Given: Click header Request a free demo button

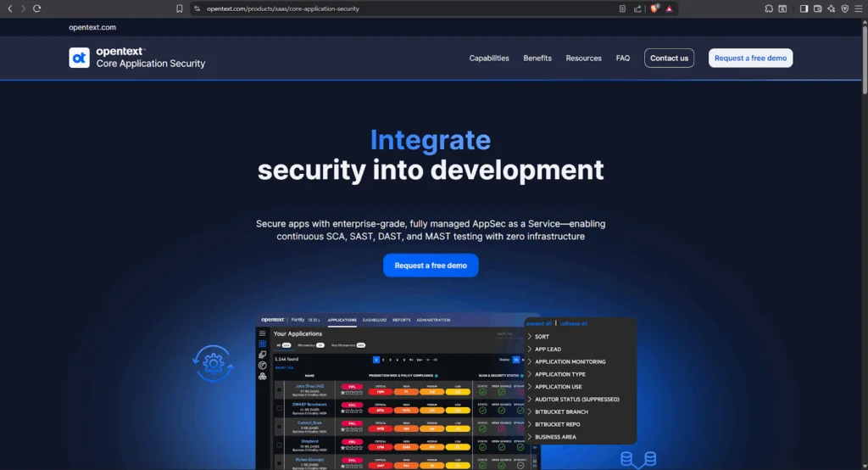Looking at the screenshot, I should pyautogui.click(x=750, y=59).
